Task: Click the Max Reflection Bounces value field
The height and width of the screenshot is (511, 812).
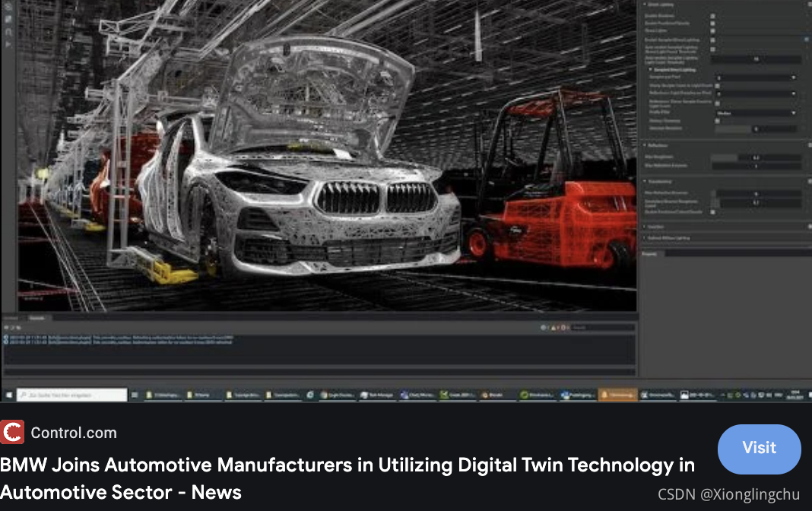Action: 756,167
